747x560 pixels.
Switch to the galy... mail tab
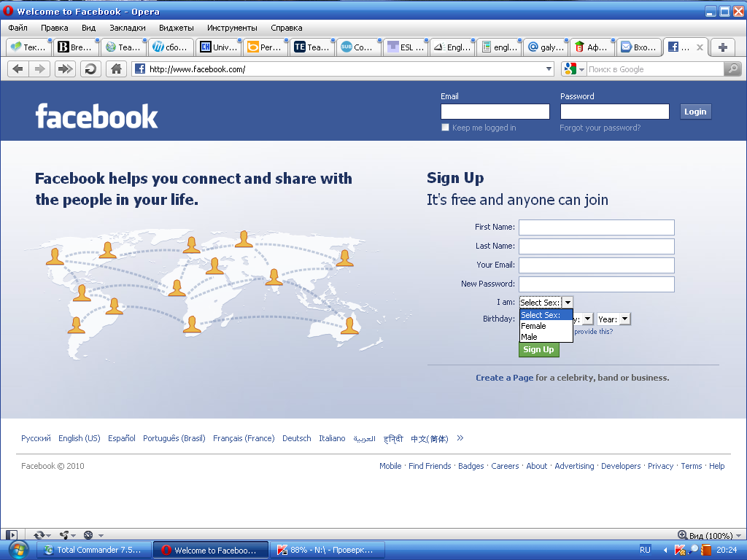pyautogui.click(x=546, y=47)
